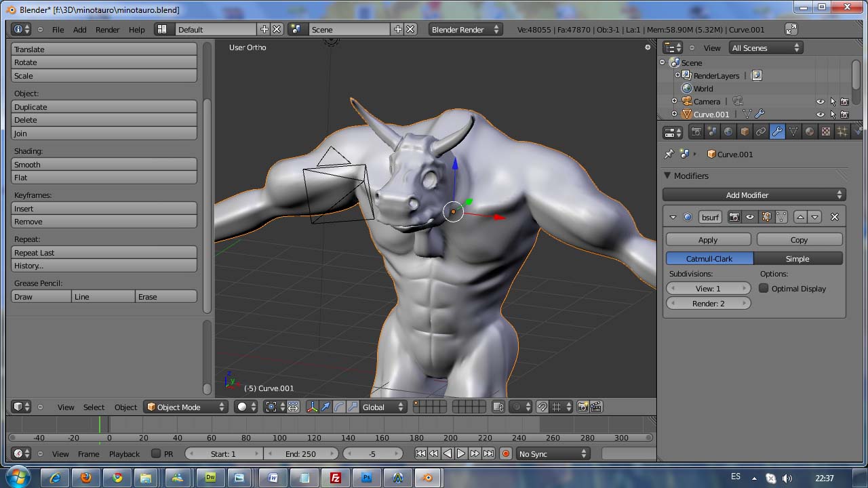Toggle the PR checkbox in the timeline
This screenshot has width=868, height=488.
(156, 454)
